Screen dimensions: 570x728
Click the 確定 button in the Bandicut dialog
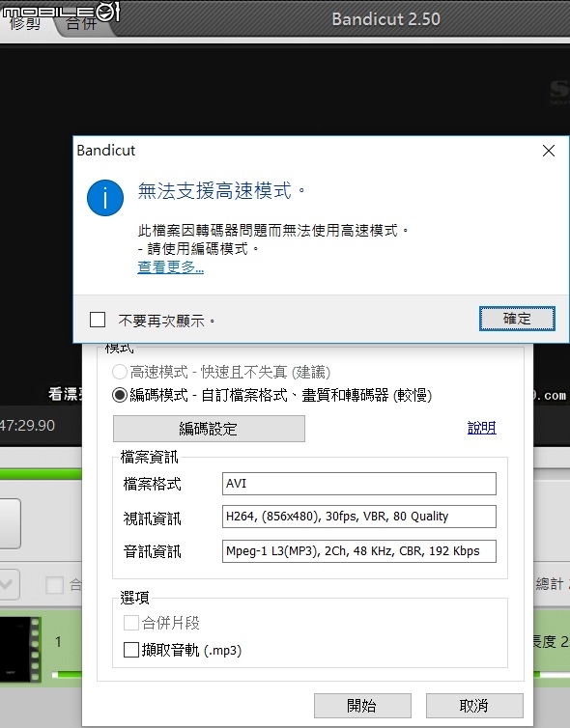point(517,319)
